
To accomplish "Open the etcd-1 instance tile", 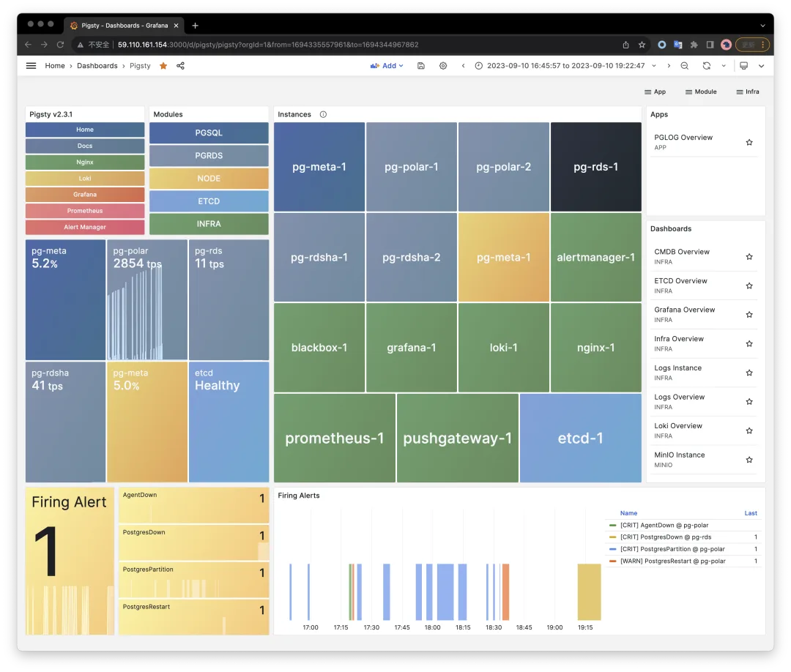I will coord(580,438).
